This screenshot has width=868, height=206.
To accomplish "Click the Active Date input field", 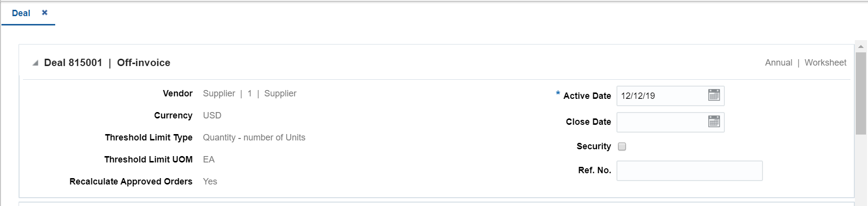I will coord(662,96).
